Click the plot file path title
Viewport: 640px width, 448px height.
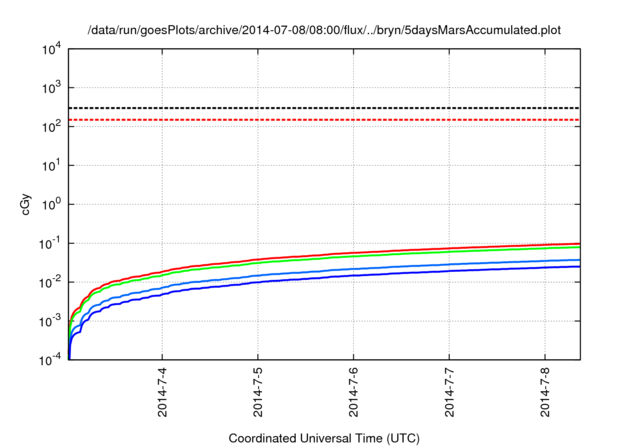tap(324, 30)
